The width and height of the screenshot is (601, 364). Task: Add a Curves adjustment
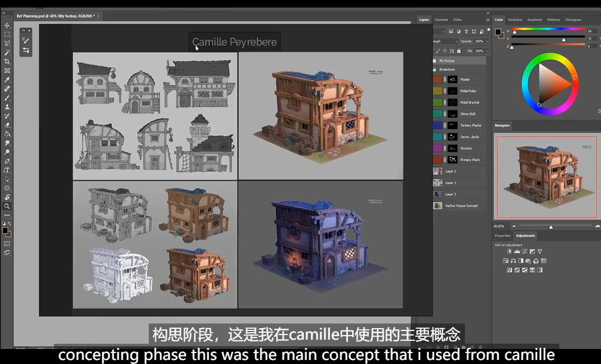pyautogui.click(x=525, y=251)
